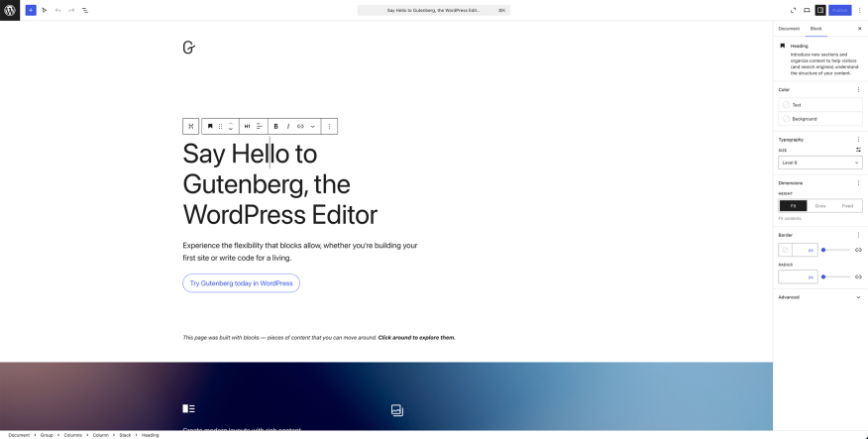Viewport: 868px width, 439px height.
Task: Click the Undo arrow
Action: point(58,10)
